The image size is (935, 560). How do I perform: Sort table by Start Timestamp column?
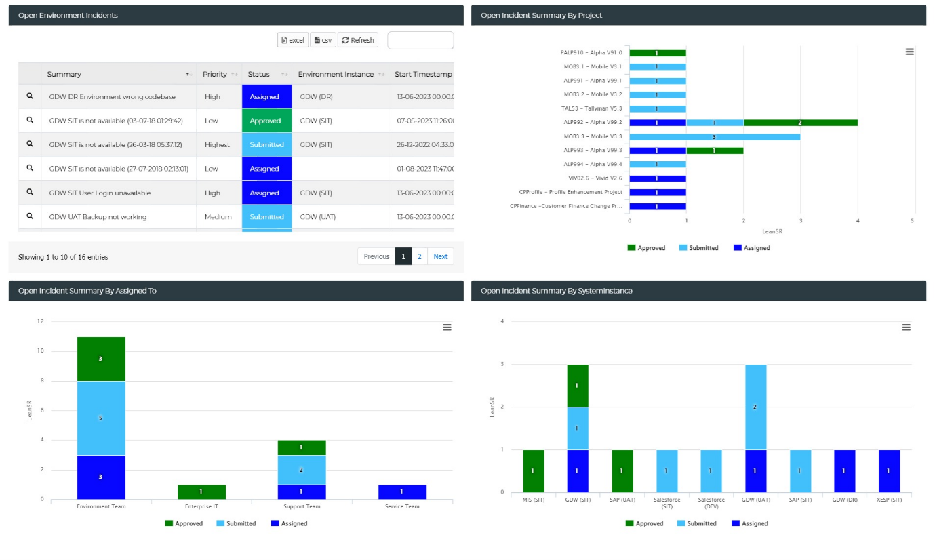(x=422, y=74)
